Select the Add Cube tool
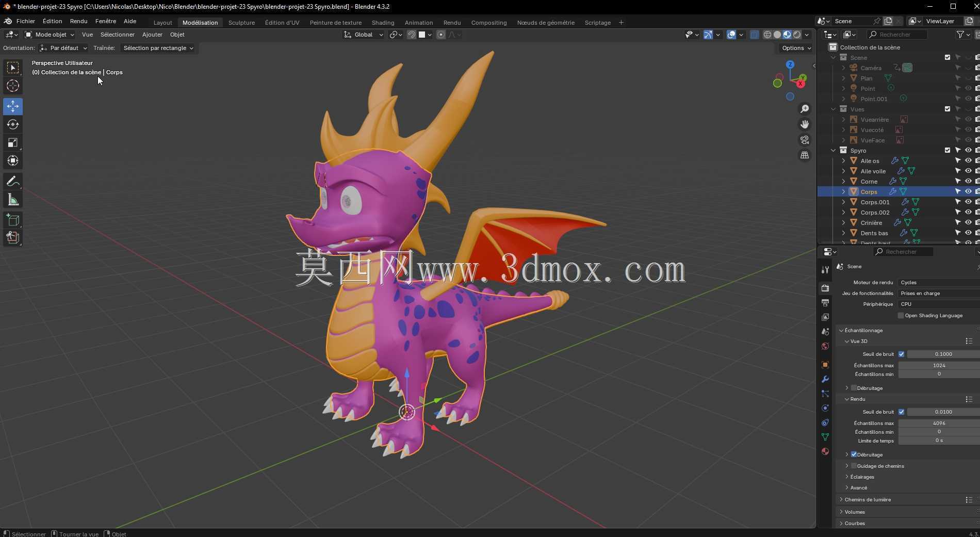The image size is (980, 537). pyautogui.click(x=13, y=220)
